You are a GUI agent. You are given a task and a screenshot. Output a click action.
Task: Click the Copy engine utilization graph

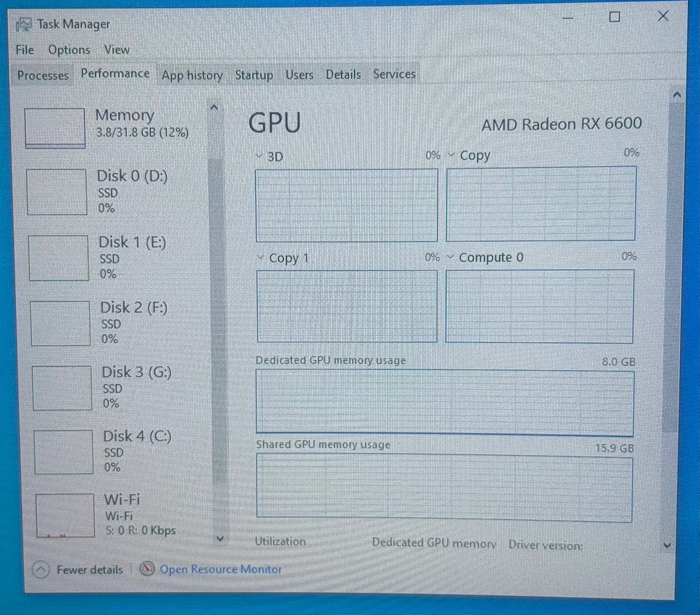pos(541,204)
